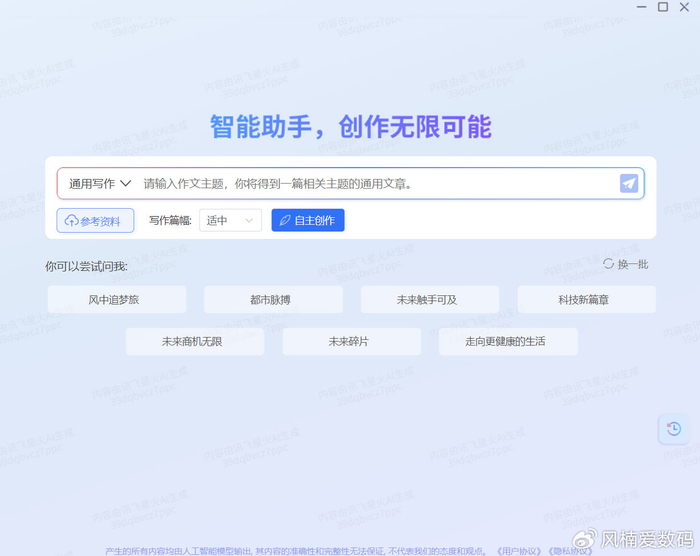Choose the 未来商机无限 suggestion
The image size is (700, 556).
[194, 342]
